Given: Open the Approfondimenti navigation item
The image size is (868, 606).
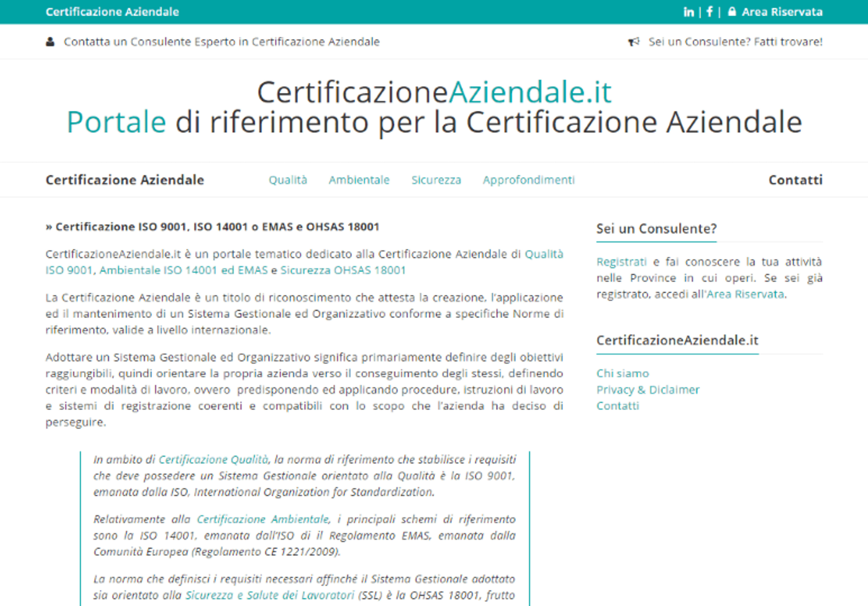Looking at the screenshot, I should (x=528, y=180).
